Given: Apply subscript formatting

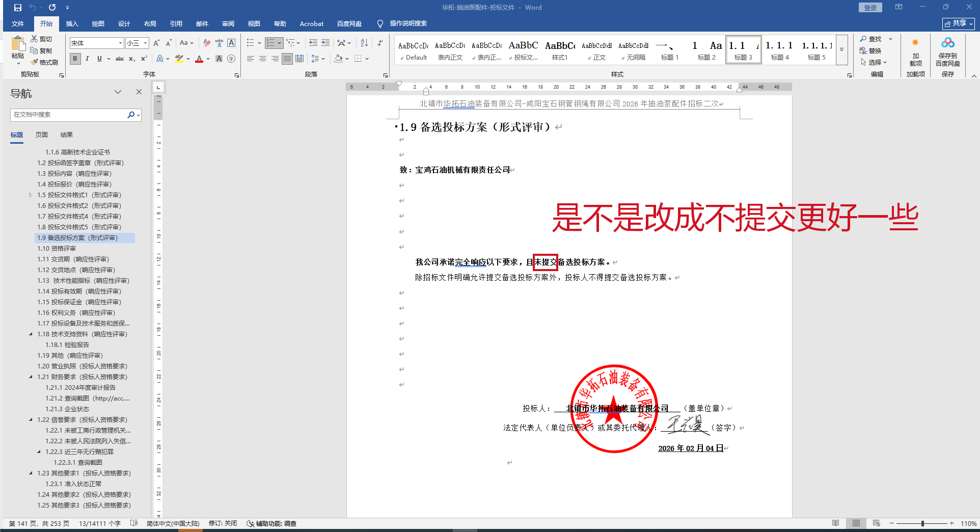Looking at the screenshot, I should (x=132, y=59).
